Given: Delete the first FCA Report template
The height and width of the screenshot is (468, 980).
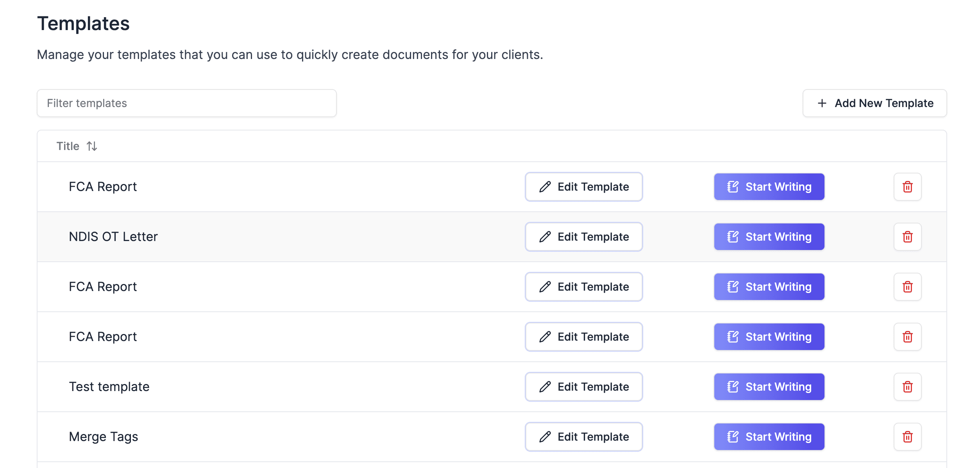Looking at the screenshot, I should 907,187.
